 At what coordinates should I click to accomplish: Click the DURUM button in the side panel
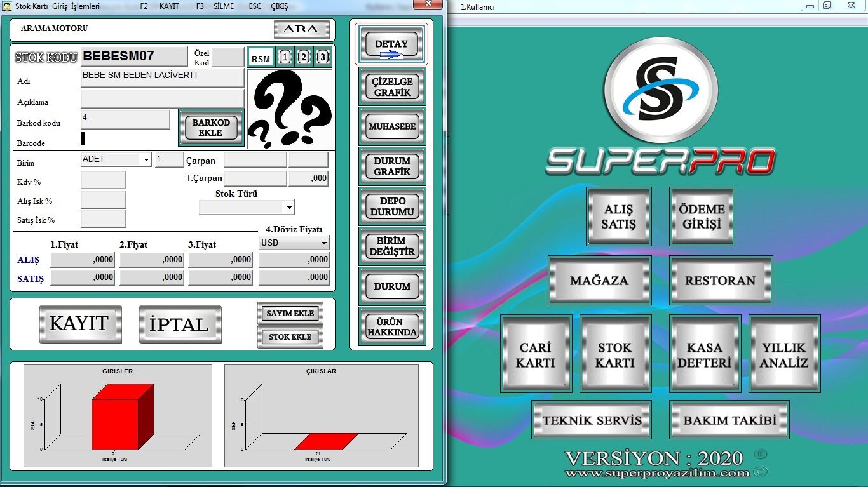point(392,286)
